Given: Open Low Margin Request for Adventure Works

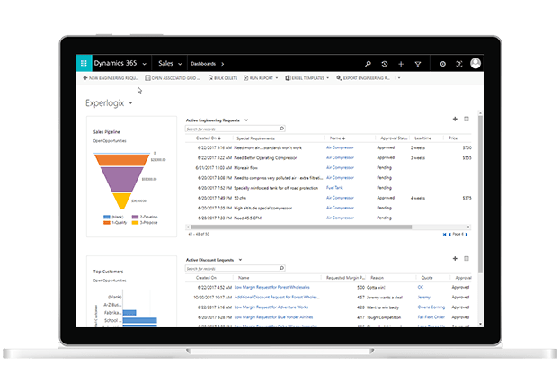Looking at the screenshot, I should [271, 307].
